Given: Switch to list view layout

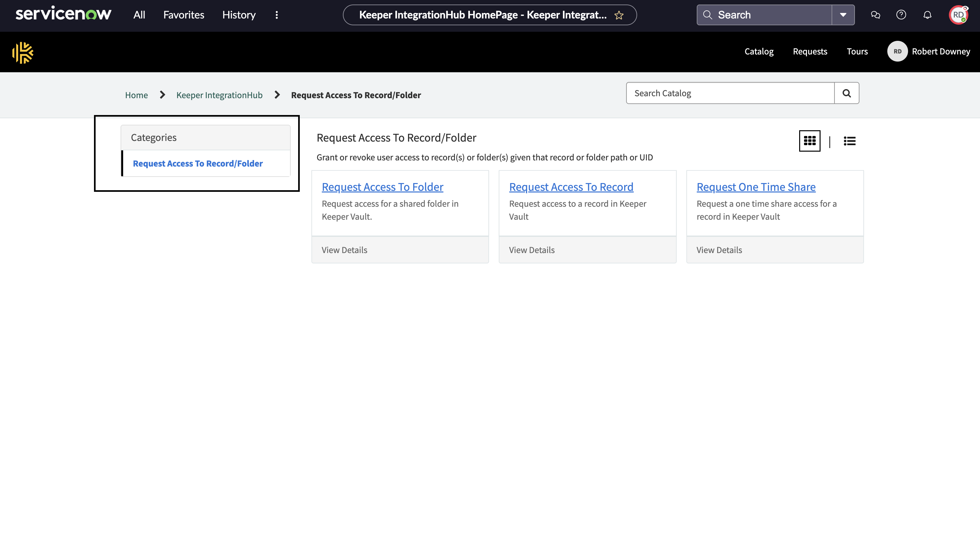Looking at the screenshot, I should click(x=849, y=141).
